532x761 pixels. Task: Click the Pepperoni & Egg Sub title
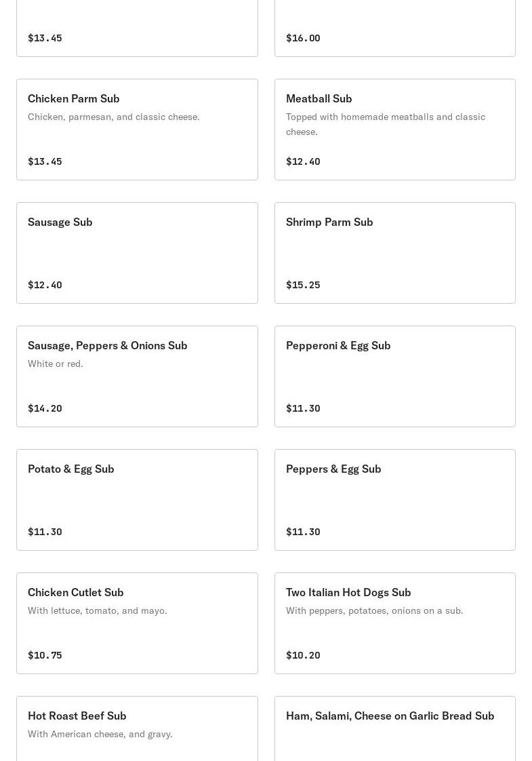338,345
